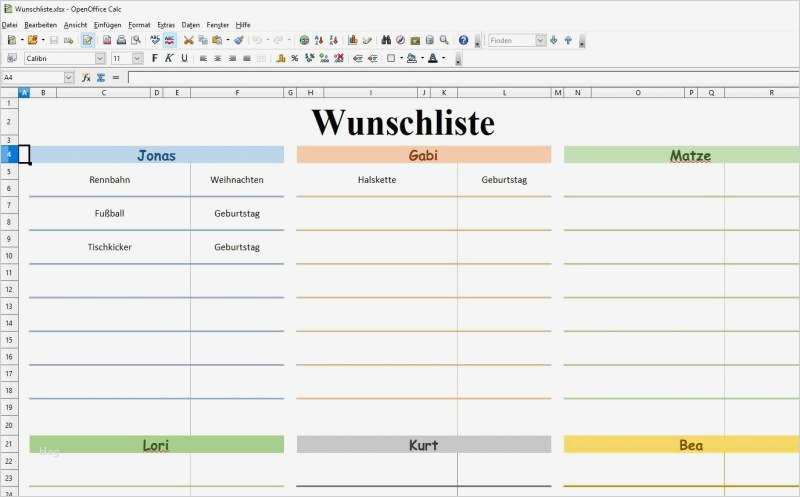Open the Zoom magnifier icon
This screenshot has height=497, width=800.
point(444,40)
